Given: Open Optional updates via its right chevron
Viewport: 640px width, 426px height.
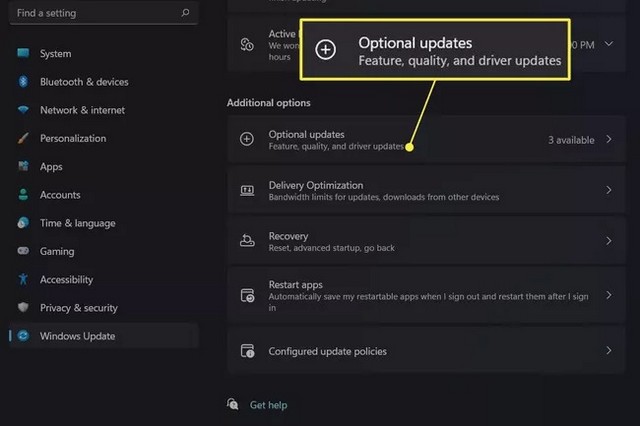Looking at the screenshot, I should tap(609, 139).
